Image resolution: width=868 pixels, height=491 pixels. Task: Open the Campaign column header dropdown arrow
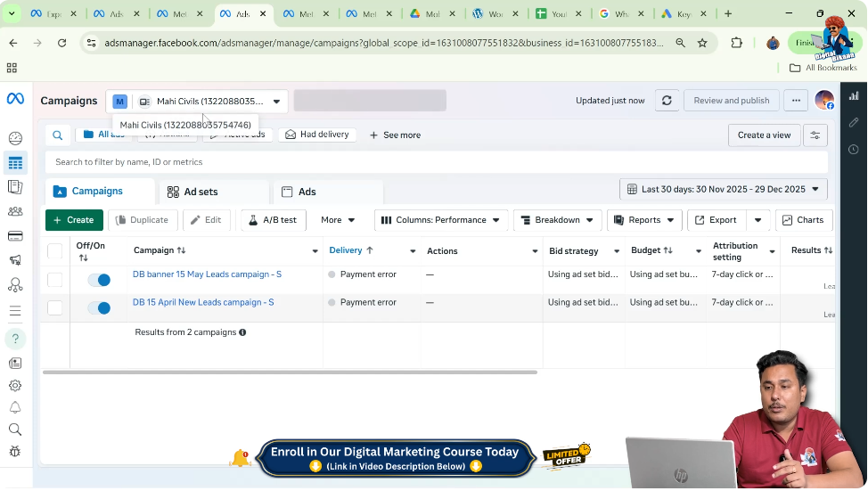point(315,251)
